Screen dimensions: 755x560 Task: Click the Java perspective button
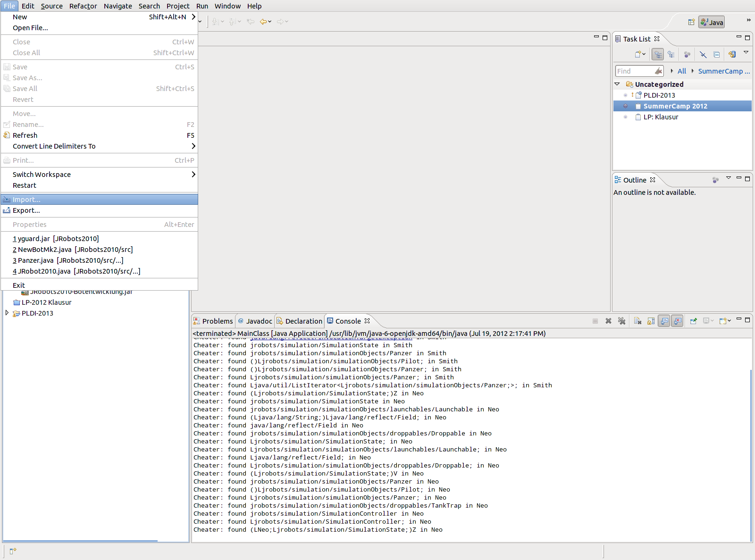click(712, 22)
